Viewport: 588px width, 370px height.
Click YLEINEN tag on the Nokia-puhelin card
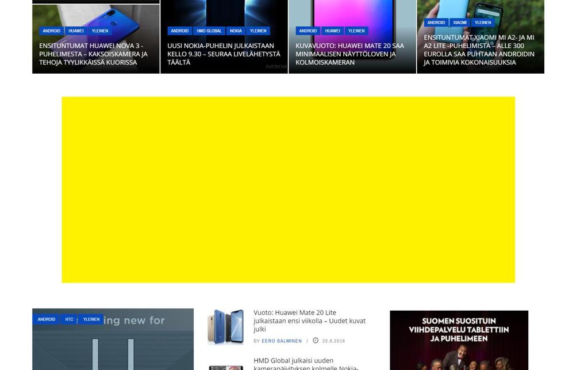259,30
